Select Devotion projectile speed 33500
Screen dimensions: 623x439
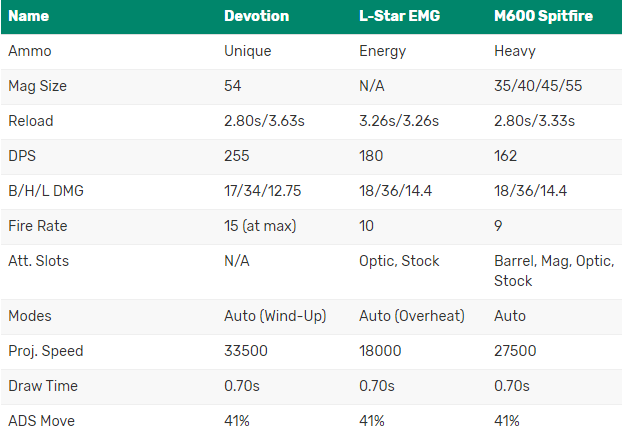tap(246, 351)
